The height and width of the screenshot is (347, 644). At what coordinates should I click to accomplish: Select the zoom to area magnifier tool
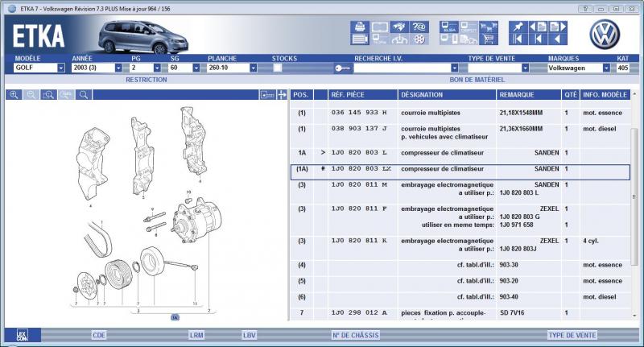tap(49, 95)
